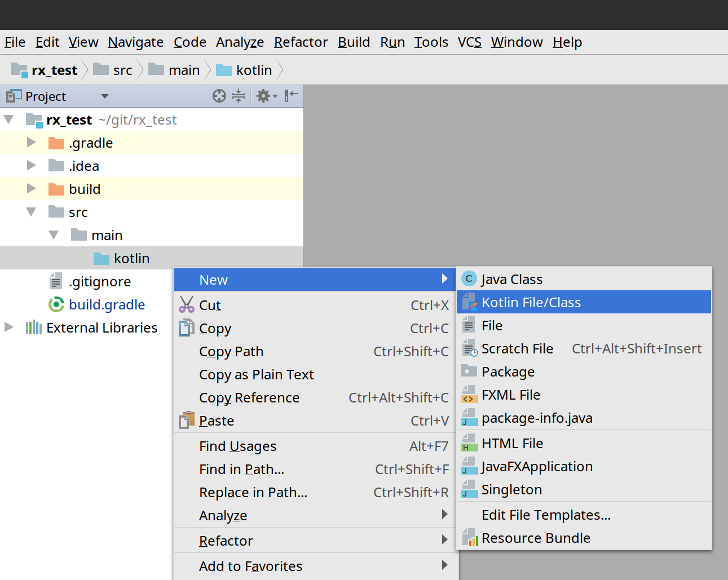Open the Build menu
Viewport: 728px width, 580px height.
[x=354, y=42]
